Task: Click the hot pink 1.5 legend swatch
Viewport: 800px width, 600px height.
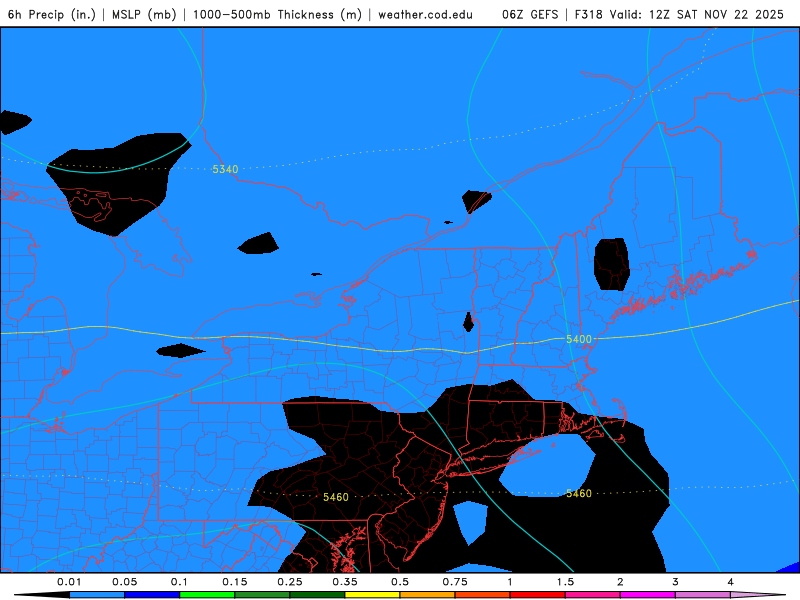Action: [x=593, y=595]
